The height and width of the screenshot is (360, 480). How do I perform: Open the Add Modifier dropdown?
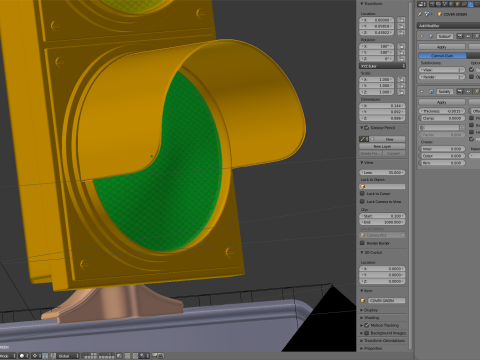[448, 26]
